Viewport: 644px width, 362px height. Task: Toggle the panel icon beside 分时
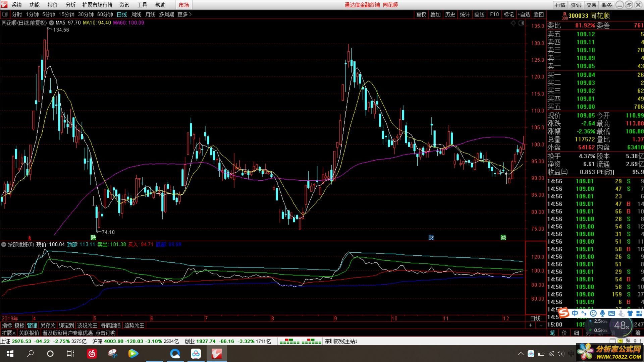tap(5, 14)
